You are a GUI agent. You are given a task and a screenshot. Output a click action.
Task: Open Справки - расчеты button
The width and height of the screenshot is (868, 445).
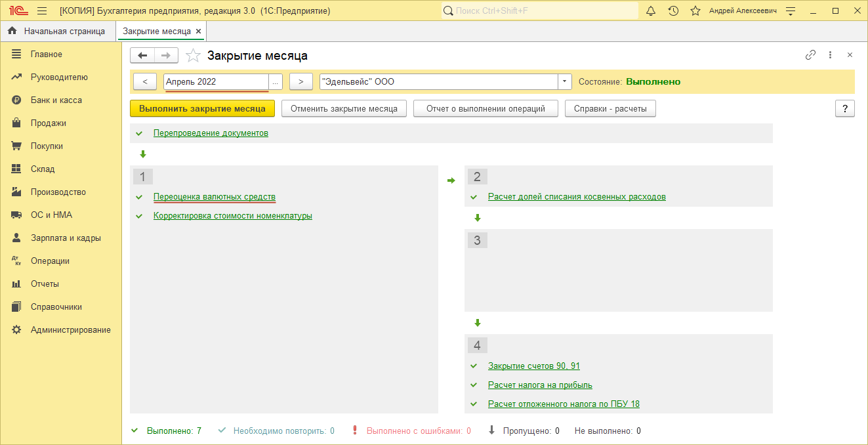point(610,108)
